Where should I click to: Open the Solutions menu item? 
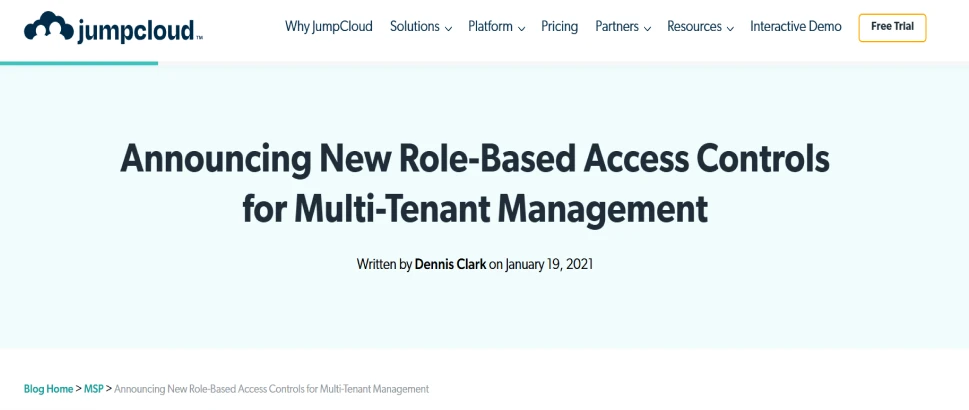(x=415, y=27)
